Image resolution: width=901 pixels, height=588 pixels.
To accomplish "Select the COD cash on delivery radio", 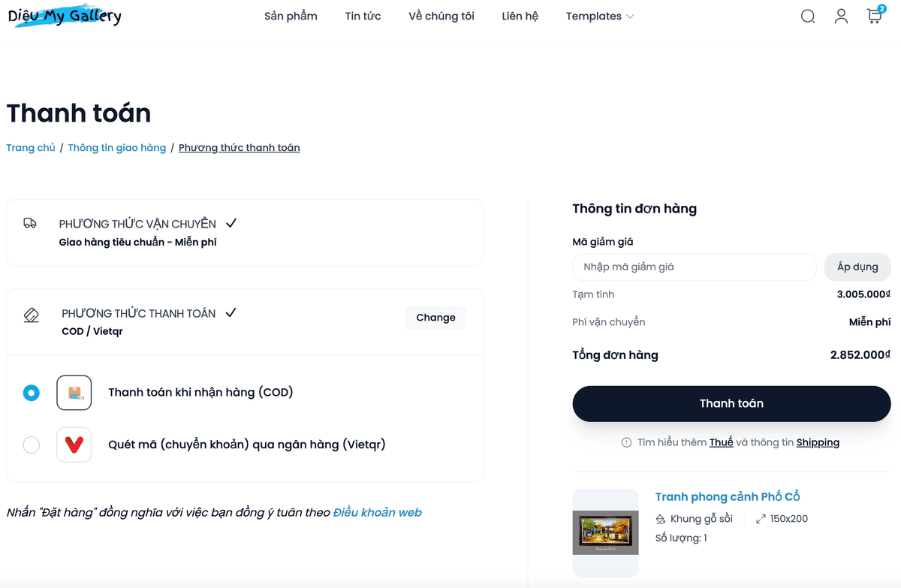I will click(x=31, y=393).
